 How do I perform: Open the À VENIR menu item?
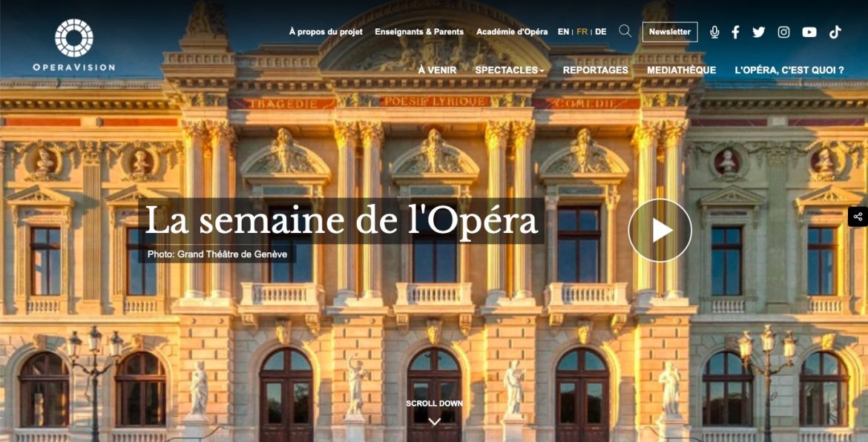tap(437, 70)
